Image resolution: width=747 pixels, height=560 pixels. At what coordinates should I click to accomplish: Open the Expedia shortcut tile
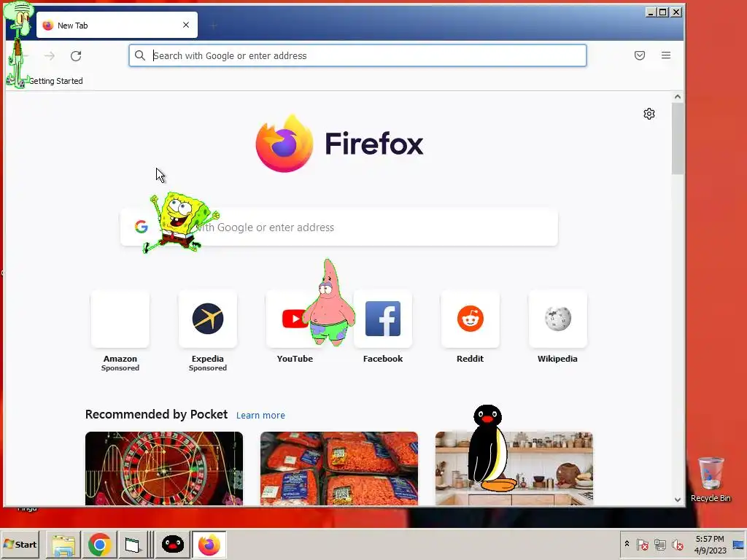(208, 319)
